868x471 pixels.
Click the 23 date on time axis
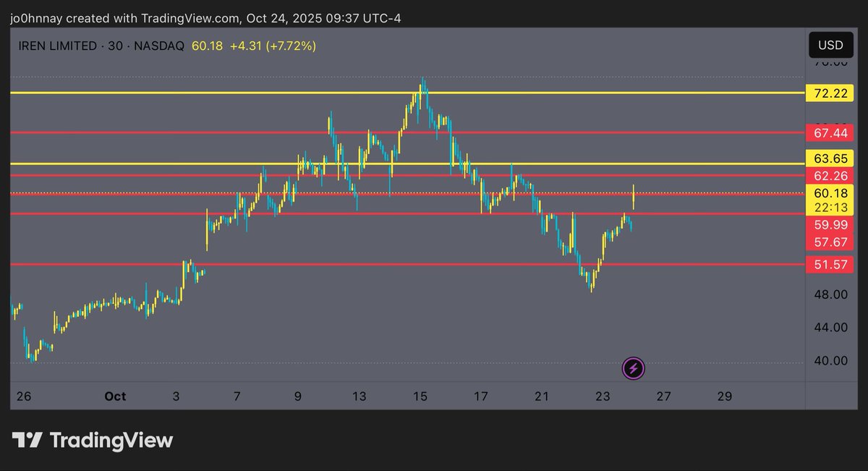tap(603, 396)
